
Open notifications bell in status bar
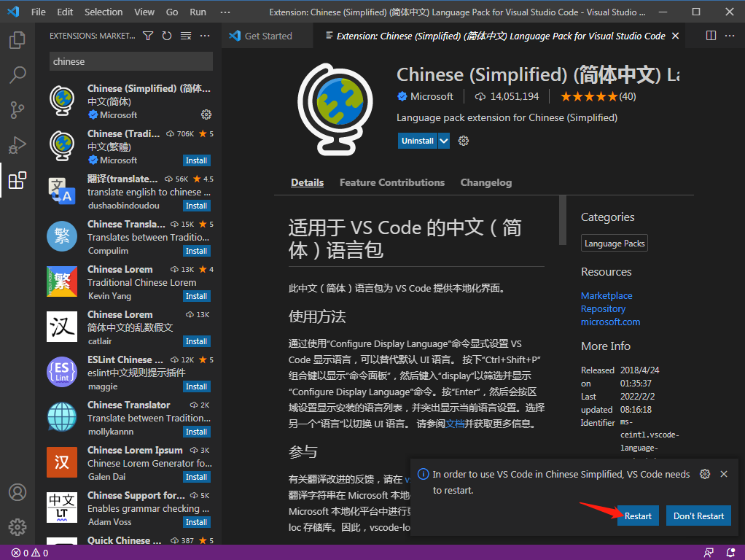(x=730, y=553)
